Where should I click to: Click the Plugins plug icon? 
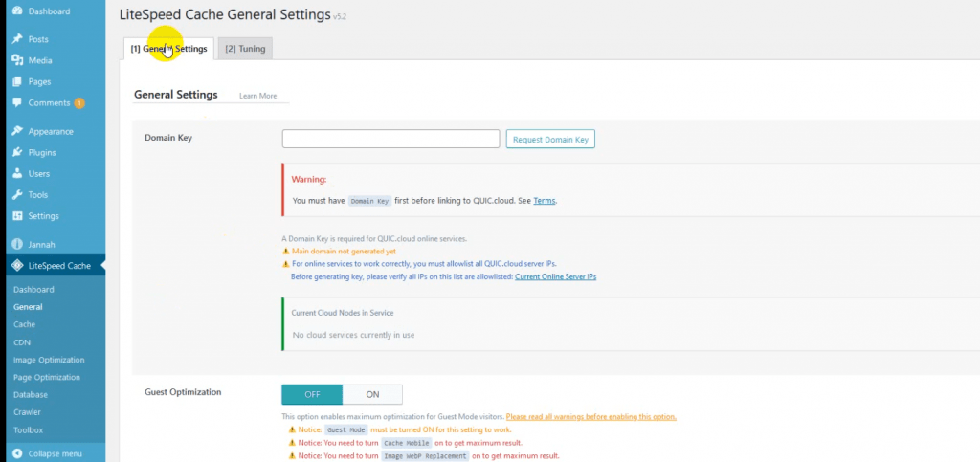pos(17,153)
